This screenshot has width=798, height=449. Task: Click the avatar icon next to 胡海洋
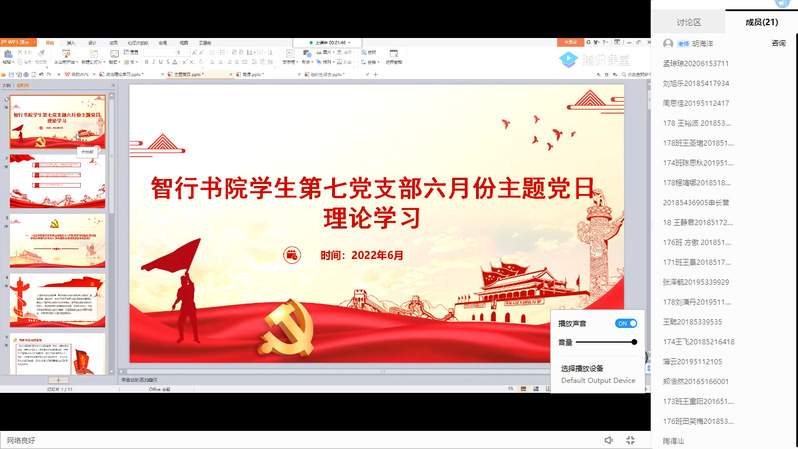pyautogui.click(x=668, y=43)
